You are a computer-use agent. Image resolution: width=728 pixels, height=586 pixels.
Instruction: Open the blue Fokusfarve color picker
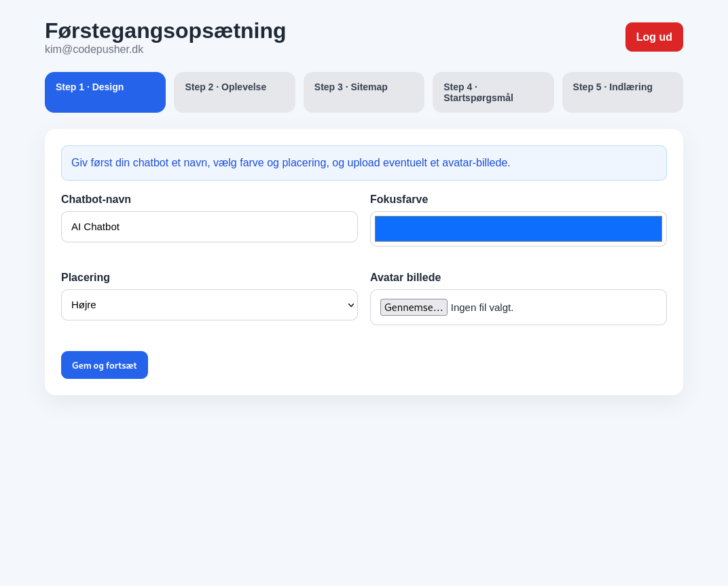tap(518, 229)
